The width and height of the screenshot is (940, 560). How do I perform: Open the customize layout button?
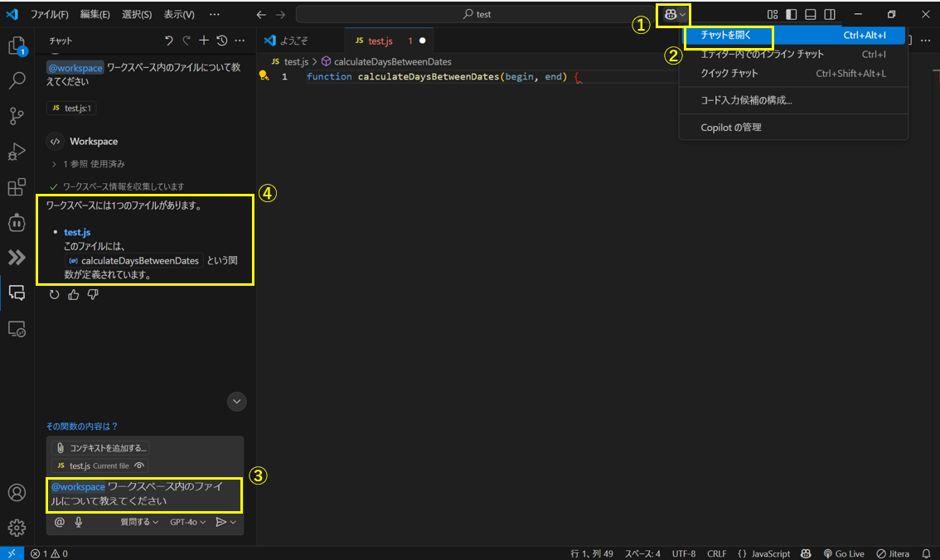773,14
